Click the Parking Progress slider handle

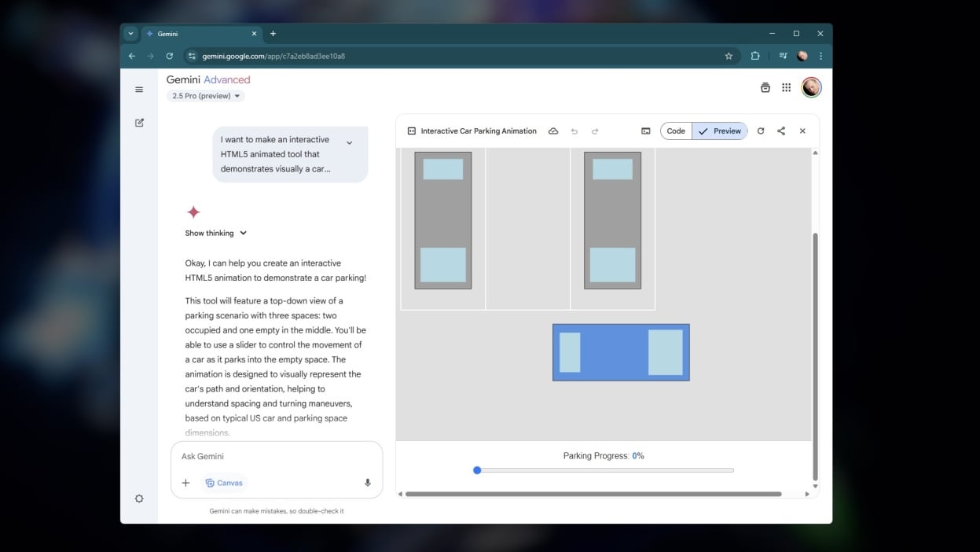click(x=477, y=470)
